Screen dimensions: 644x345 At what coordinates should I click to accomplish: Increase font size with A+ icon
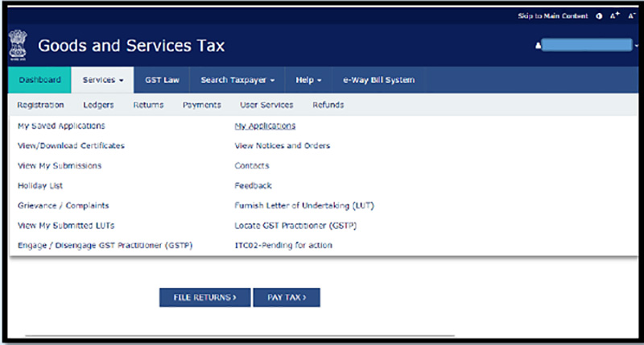pos(615,16)
